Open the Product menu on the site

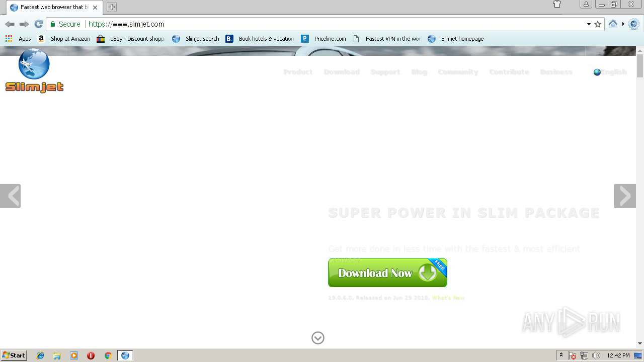click(298, 72)
